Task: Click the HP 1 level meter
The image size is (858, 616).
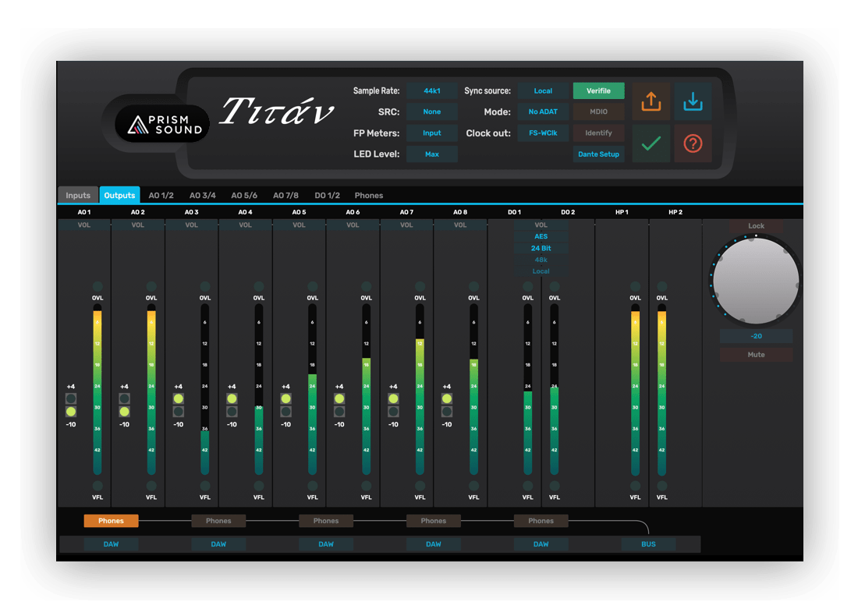Action: (x=635, y=390)
